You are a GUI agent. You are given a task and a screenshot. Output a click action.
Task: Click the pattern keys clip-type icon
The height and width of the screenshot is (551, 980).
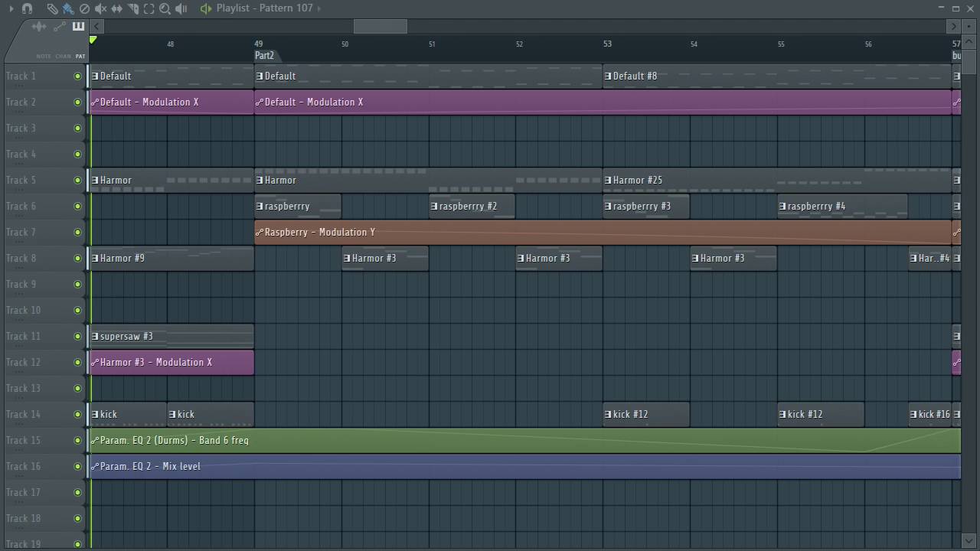tap(78, 27)
